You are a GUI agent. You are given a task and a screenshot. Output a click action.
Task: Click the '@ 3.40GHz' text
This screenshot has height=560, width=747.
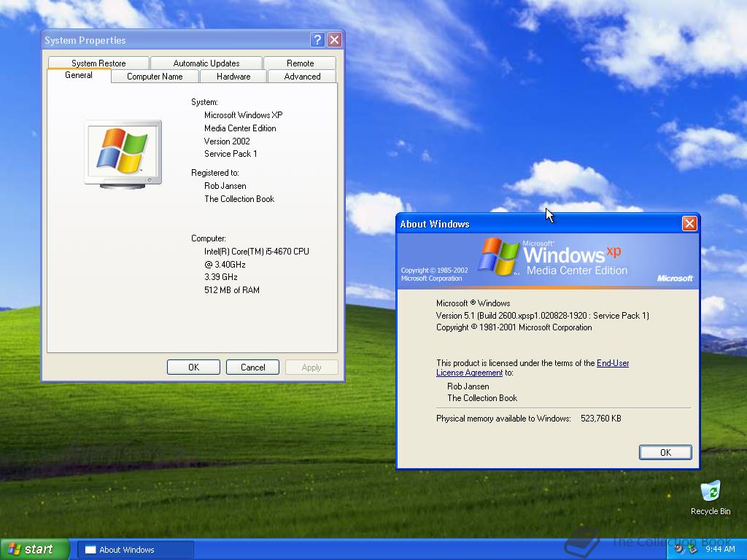[x=225, y=264]
